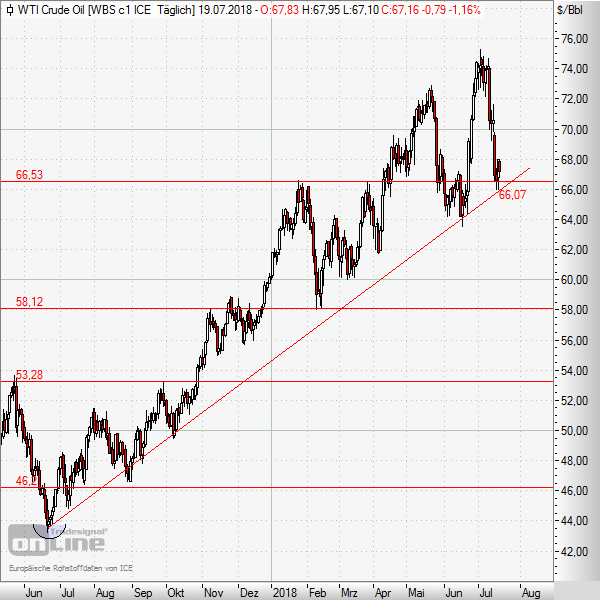Click the 76,00 price axis label
This screenshot has width=600, height=600.
(574, 39)
